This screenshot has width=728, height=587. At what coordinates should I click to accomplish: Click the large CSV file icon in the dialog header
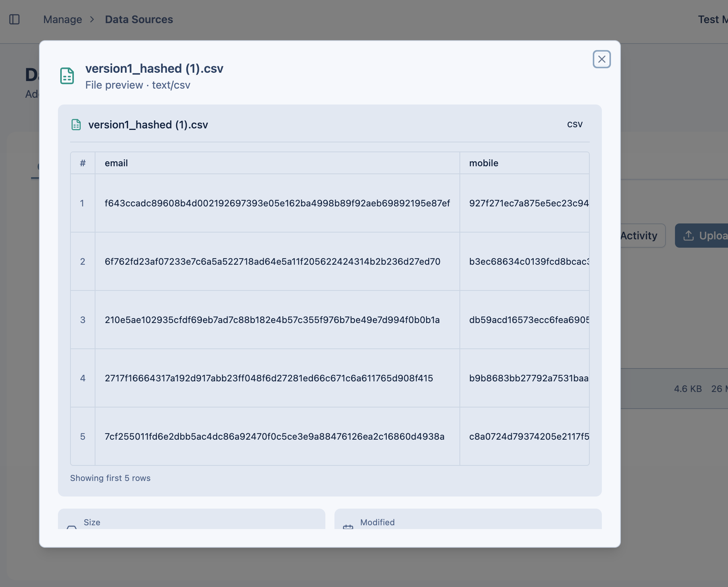(x=67, y=76)
